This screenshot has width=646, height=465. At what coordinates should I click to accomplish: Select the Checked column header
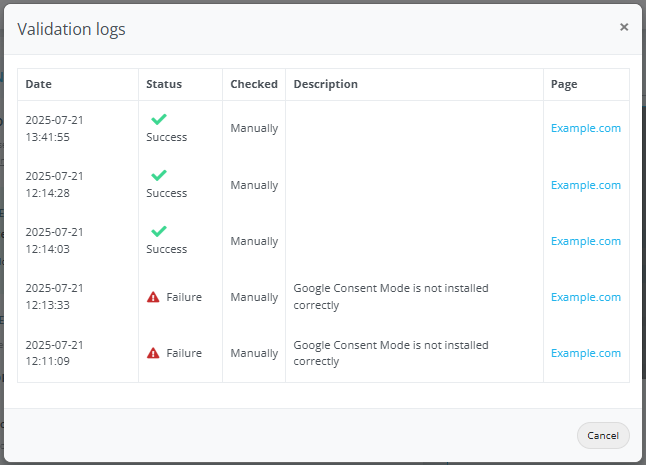pyautogui.click(x=254, y=85)
